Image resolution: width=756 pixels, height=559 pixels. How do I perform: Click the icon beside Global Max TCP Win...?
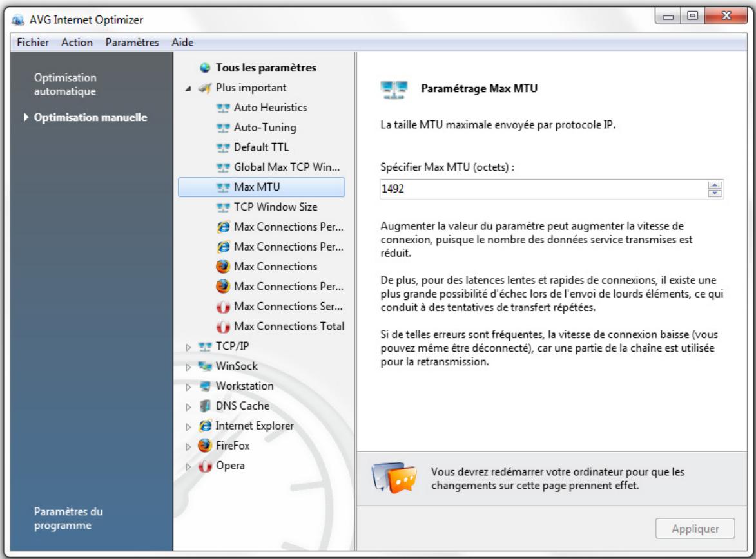click(223, 167)
